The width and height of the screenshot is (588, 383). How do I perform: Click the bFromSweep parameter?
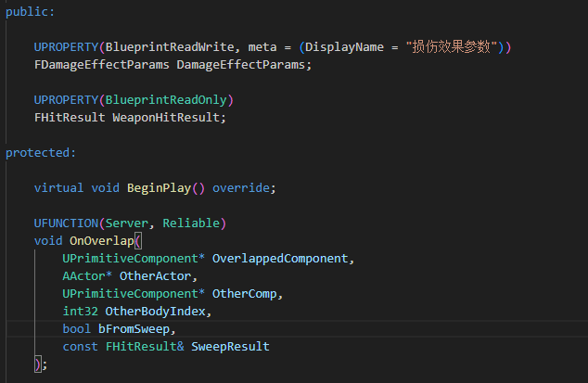pyautogui.click(x=134, y=329)
